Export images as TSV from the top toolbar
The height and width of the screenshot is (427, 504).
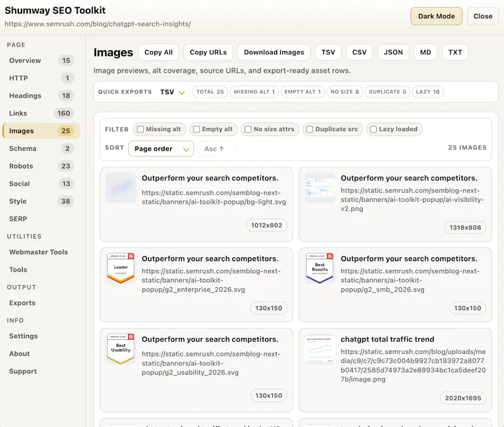[x=328, y=52]
